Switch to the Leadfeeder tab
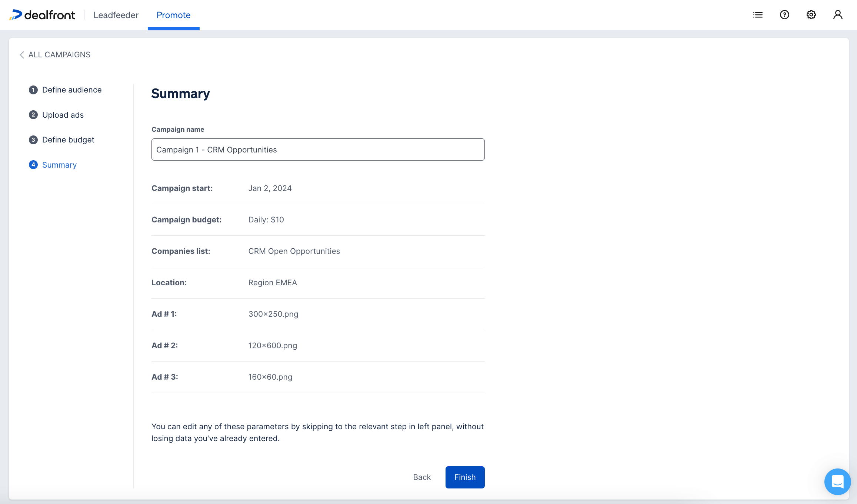Viewport: 857px width, 504px height. (x=116, y=15)
